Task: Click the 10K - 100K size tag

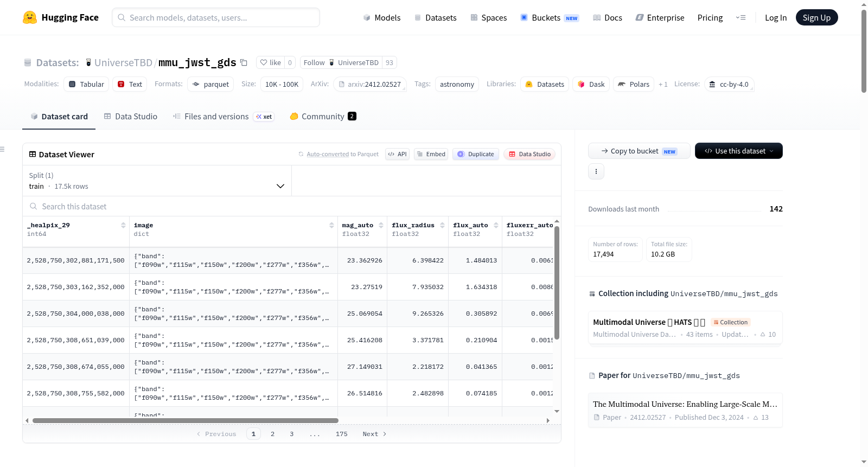Action: [282, 84]
